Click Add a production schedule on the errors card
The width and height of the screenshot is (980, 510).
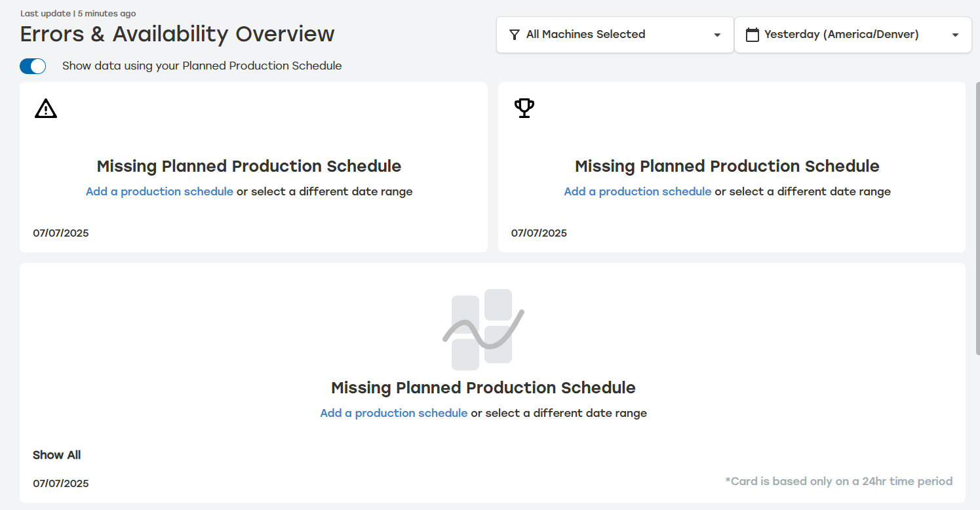pyautogui.click(x=159, y=191)
